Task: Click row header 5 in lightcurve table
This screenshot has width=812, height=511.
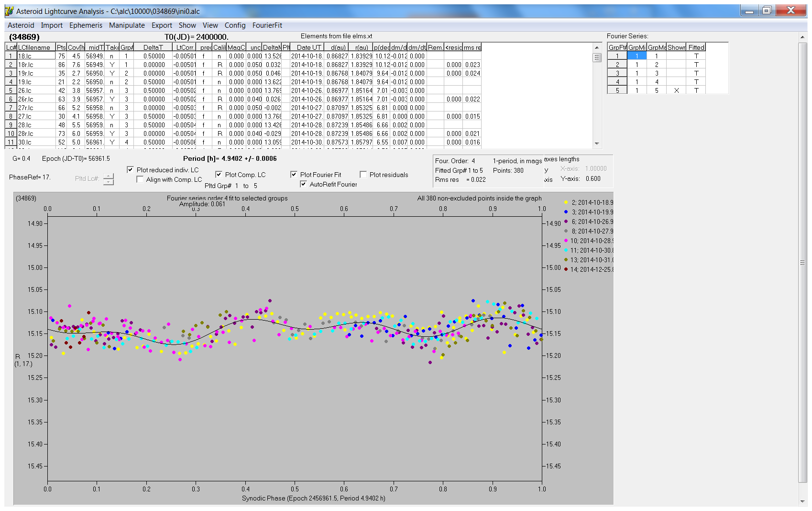Action: pos(11,90)
